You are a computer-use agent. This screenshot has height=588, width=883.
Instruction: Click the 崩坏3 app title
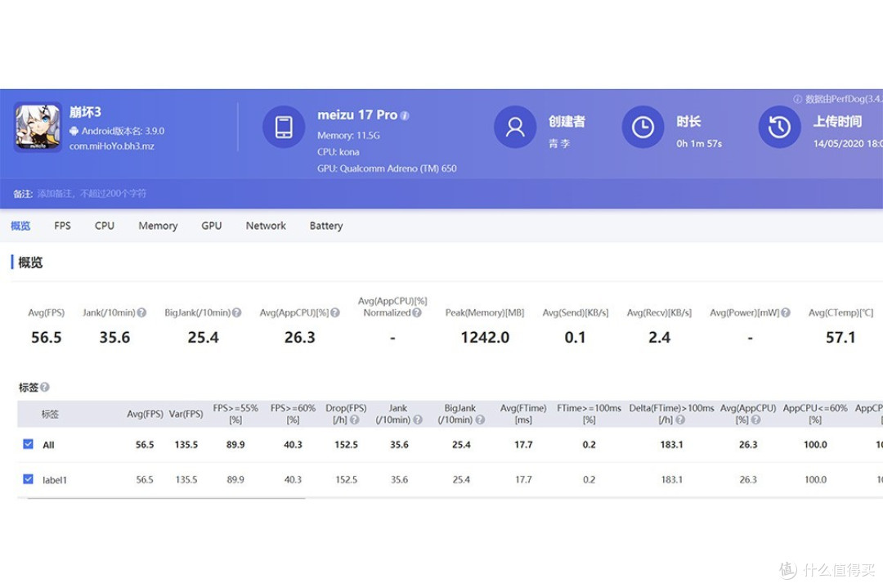click(x=85, y=112)
